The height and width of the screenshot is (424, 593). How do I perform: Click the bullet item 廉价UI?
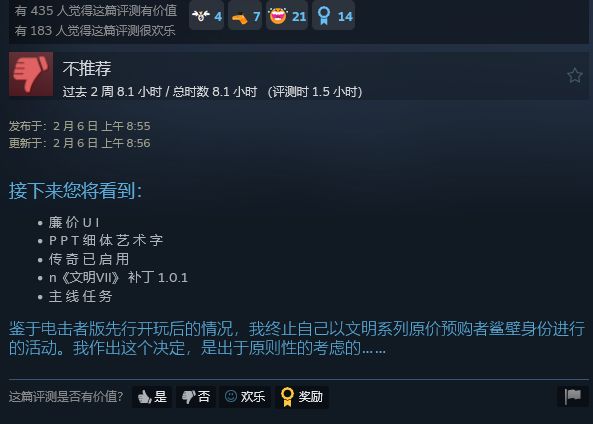[x=74, y=222]
